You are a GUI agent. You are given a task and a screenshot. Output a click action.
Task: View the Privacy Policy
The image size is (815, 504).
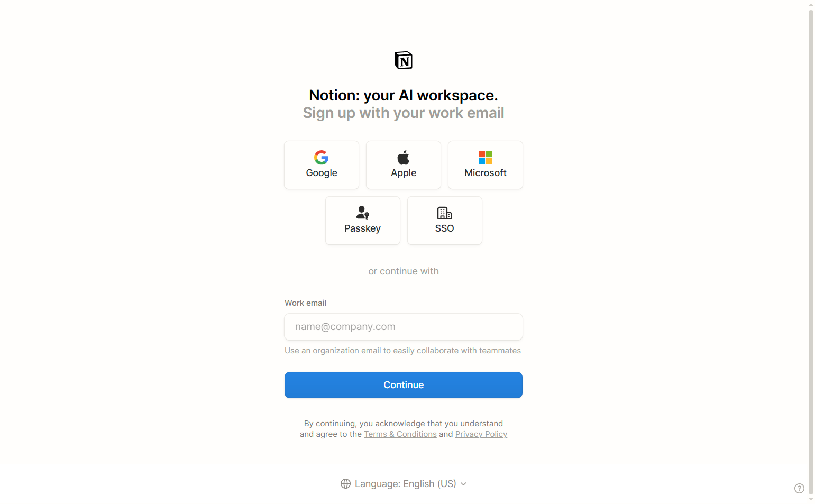tap(481, 434)
